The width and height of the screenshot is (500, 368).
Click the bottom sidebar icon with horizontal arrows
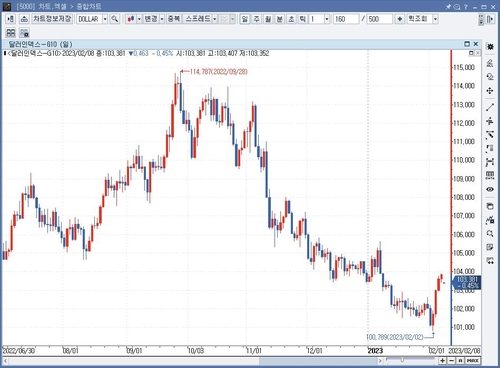point(490,261)
